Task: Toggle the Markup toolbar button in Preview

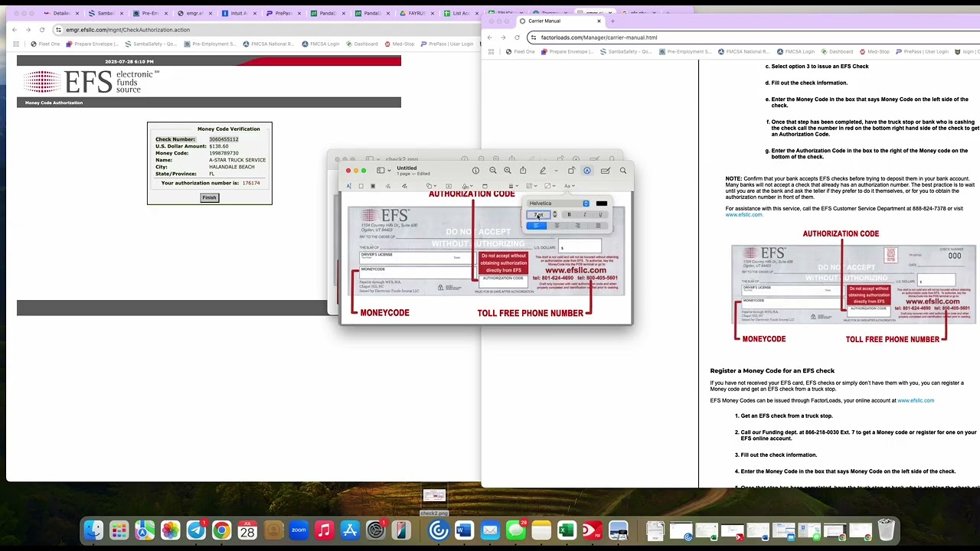Action: point(587,171)
